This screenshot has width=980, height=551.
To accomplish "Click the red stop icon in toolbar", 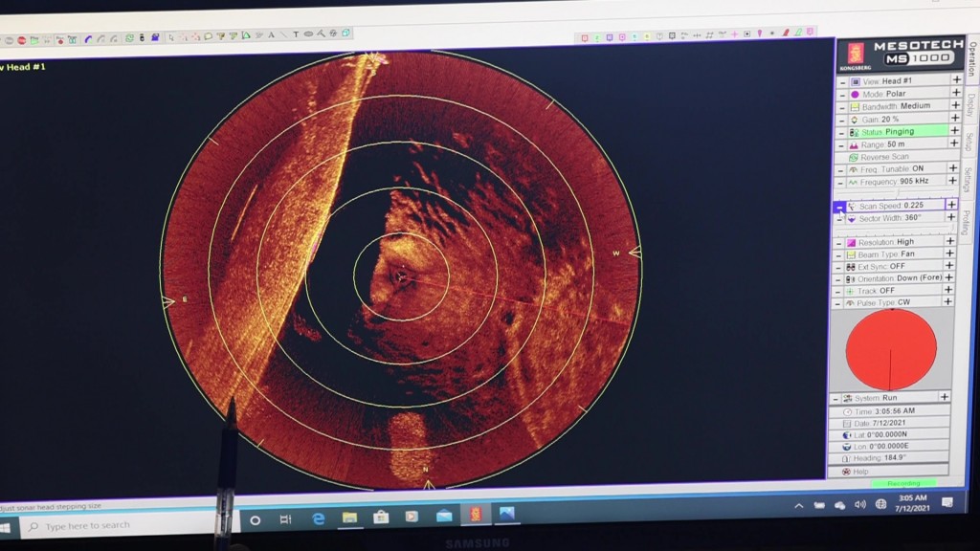I will 21,40.
